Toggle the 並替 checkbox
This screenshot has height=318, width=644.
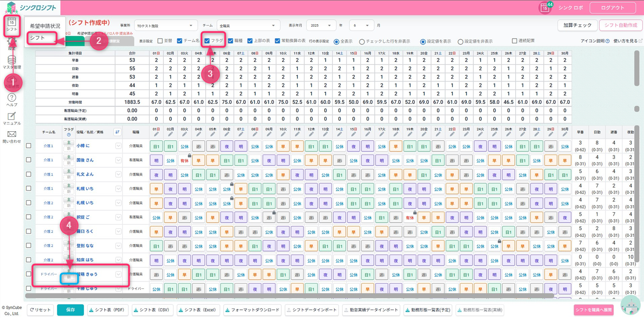(x=160, y=41)
